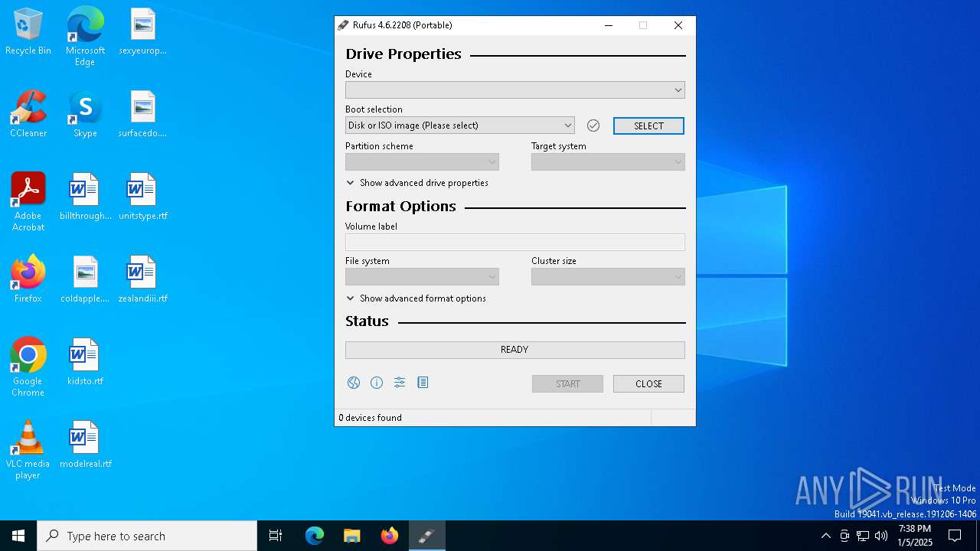Open the surfacedo image file on desktop
The width and height of the screenshot is (980, 551).
(x=142, y=115)
